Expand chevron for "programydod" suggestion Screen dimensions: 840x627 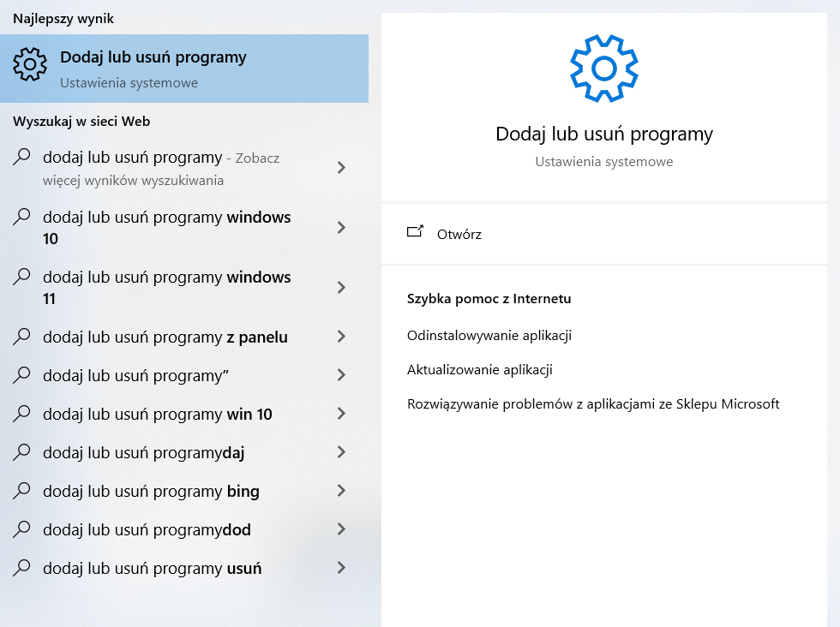[341, 529]
